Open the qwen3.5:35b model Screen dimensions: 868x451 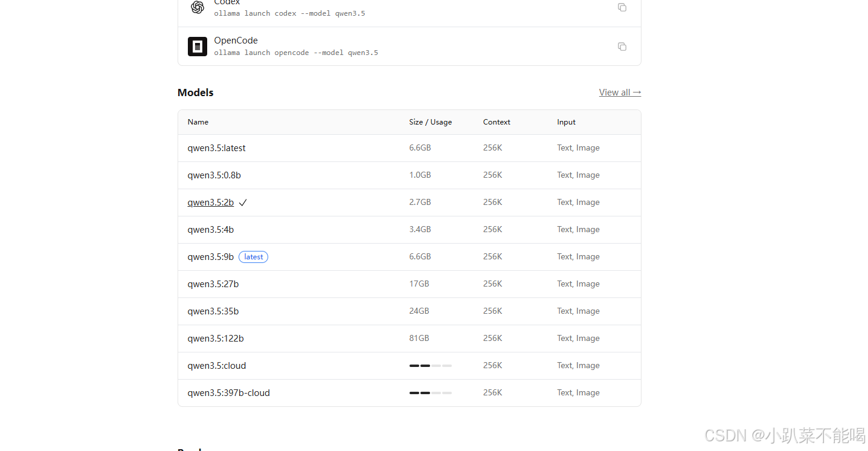click(213, 311)
